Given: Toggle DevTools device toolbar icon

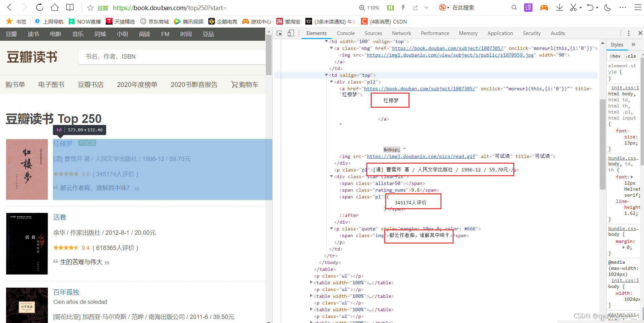Looking at the screenshot, I should click(x=291, y=33).
